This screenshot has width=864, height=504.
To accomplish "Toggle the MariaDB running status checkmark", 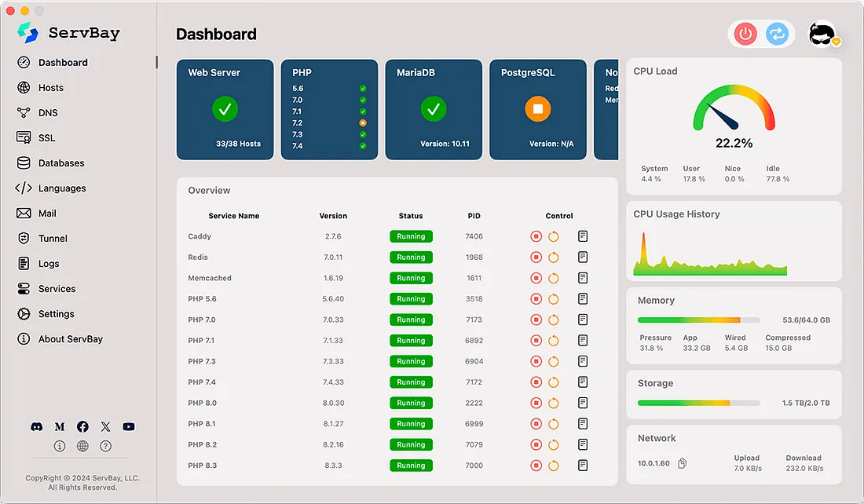I will click(434, 108).
